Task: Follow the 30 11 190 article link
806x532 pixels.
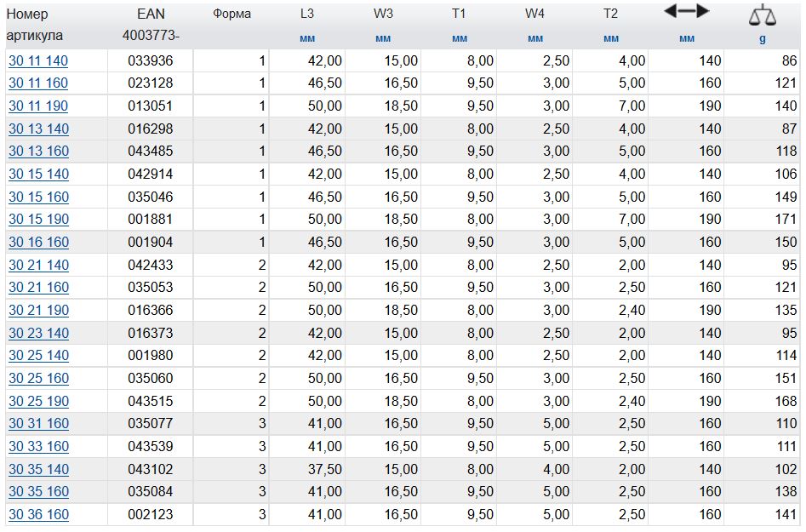Action: pos(38,106)
